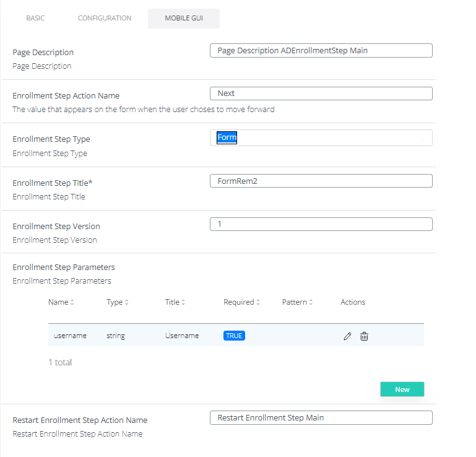Sort parameters by Pattern column
Viewport: 476px width, 457px height.
click(x=297, y=302)
